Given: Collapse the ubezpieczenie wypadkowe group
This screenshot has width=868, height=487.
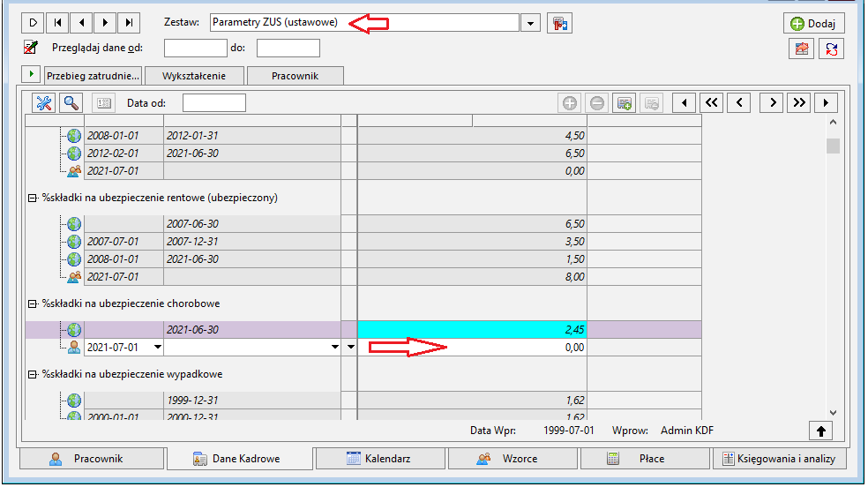Looking at the screenshot, I should pos(33,375).
